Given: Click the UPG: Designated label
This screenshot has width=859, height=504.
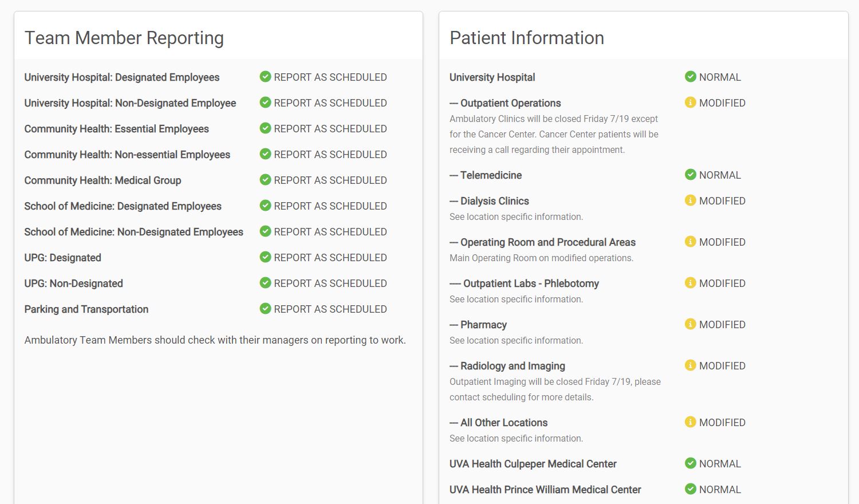Looking at the screenshot, I should [x=62, y=258].
